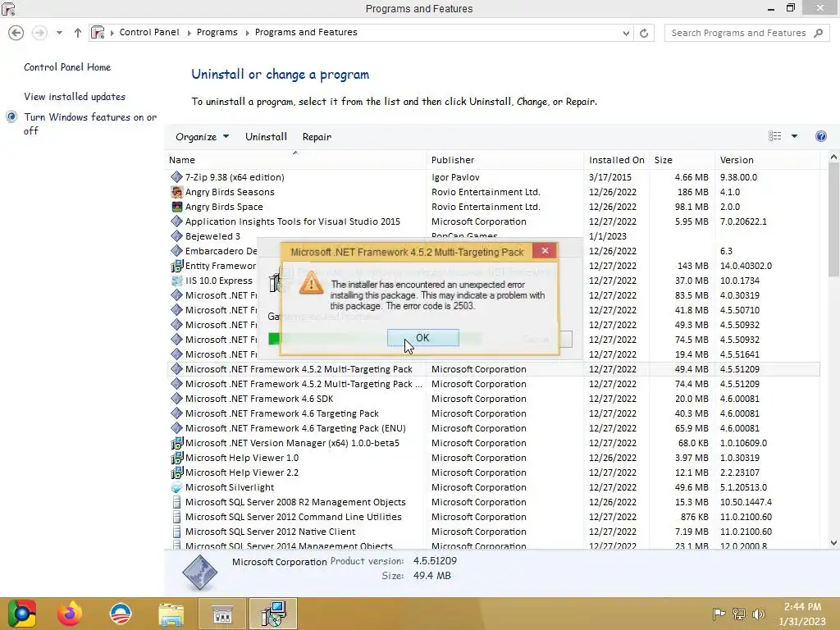
Task: Click the network tray icon
Action: pyautogui.click(x=739, y=614)
